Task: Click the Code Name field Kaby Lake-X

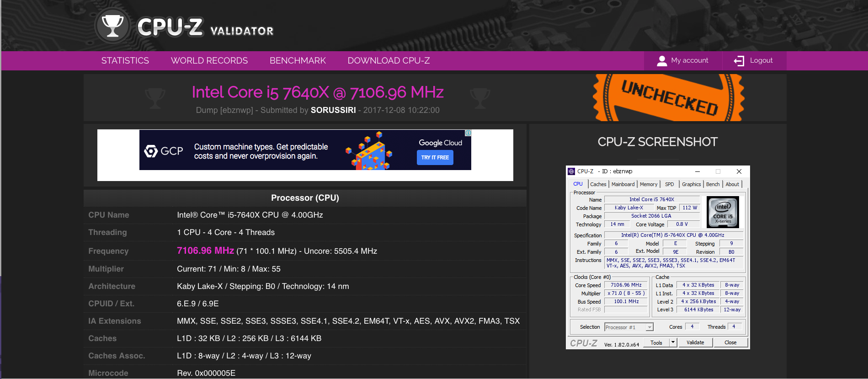Action: coord(629,208)
